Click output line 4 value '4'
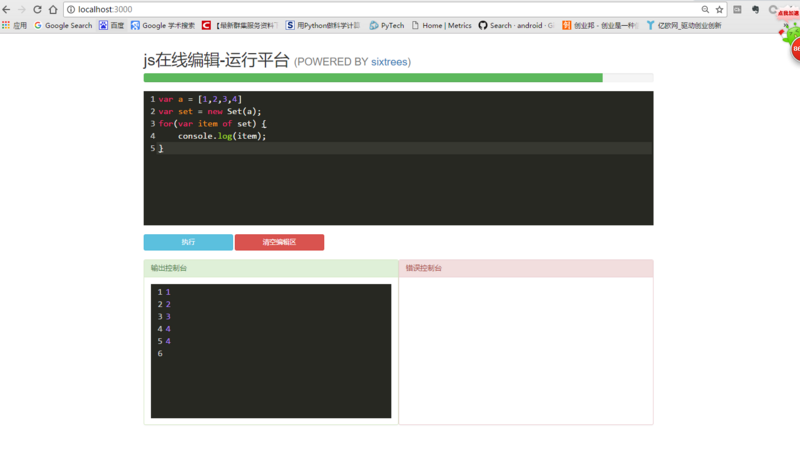Image resolution: width=800 pixels, height=463 pixels. tap(168, 329)
